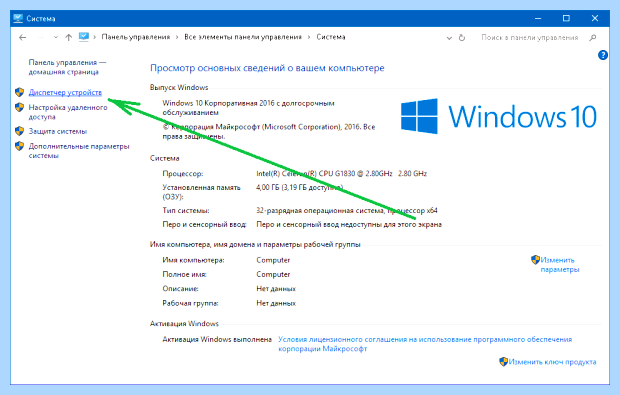This screenshot has height=395, width=620.
Task: Expand chevron after Все элементы панели управления
Action: click(x=309, y=38)
